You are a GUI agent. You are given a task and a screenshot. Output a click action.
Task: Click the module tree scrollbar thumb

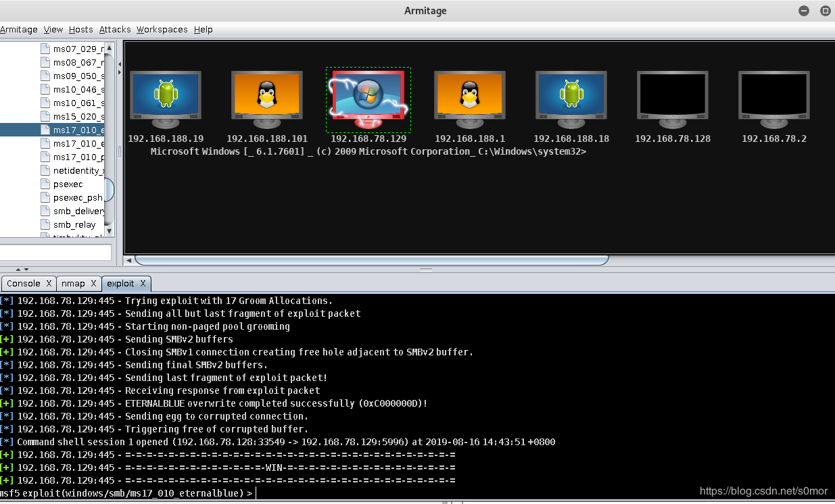coord(109,191)
